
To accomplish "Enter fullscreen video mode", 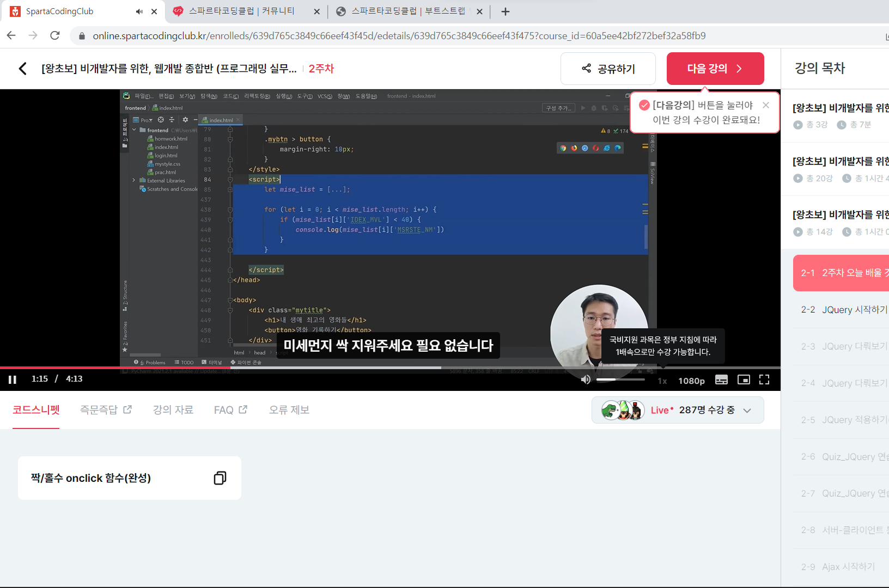I will pyautogui.click(x=764, y=380).
